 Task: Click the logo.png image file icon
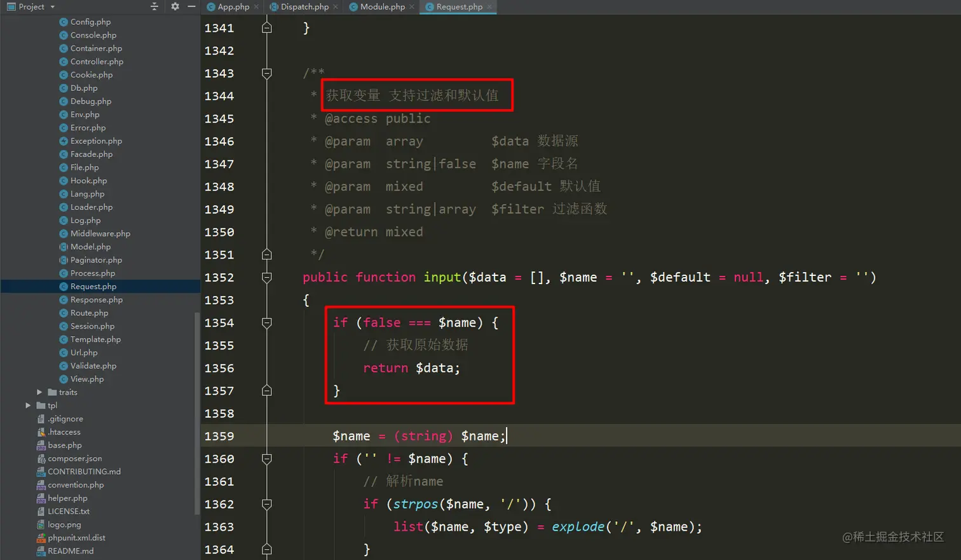pyautogui.click(x=41, y=525)
